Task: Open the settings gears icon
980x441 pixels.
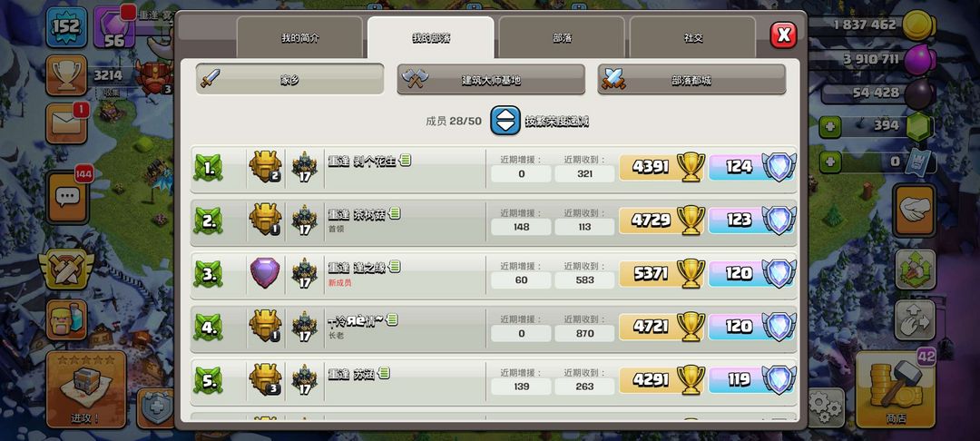Action: tap(826, 407)
